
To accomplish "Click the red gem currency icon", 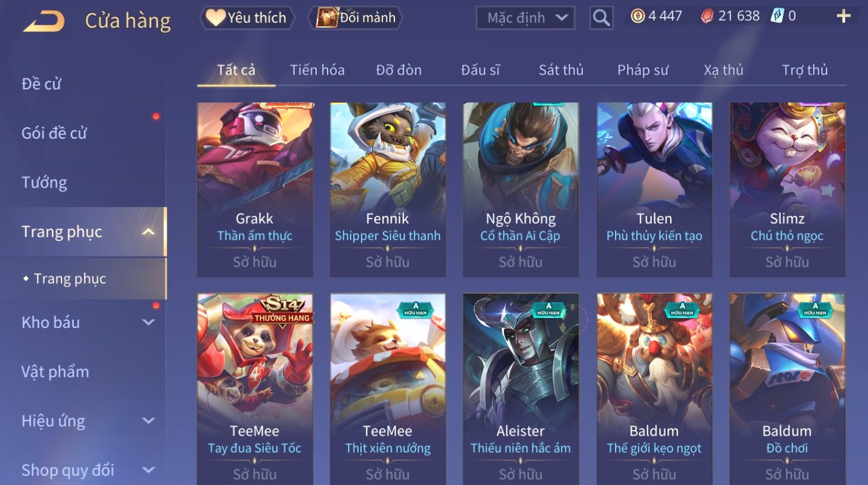I will (x=707, y=16).
